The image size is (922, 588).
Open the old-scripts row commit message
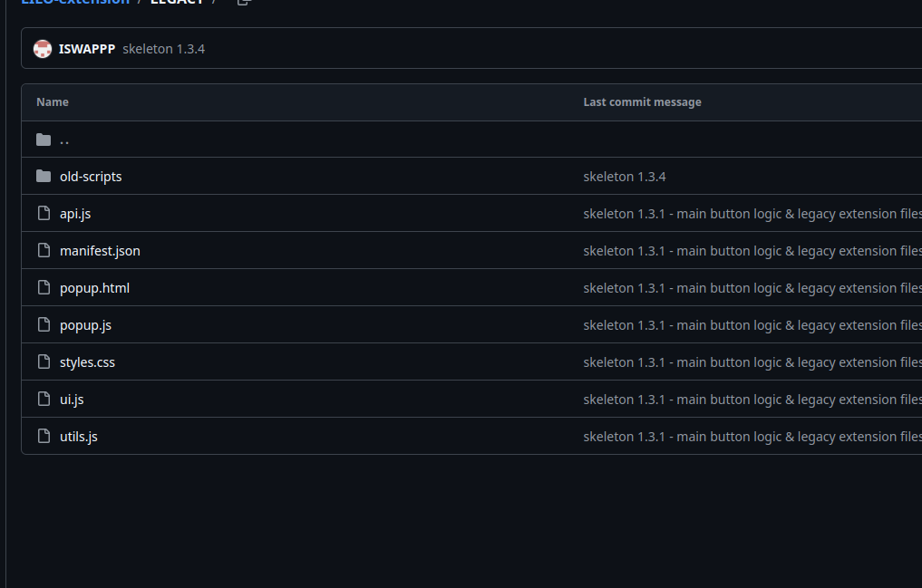click(x=625, y=177)
